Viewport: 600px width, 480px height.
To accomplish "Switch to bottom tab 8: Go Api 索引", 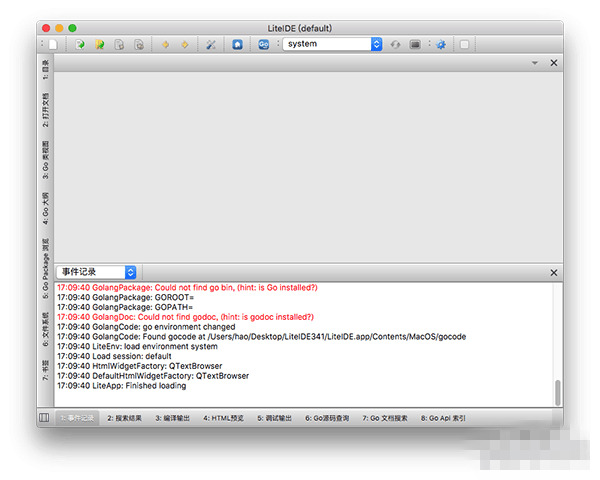I will pyautogui.click(x=443, y=418).
